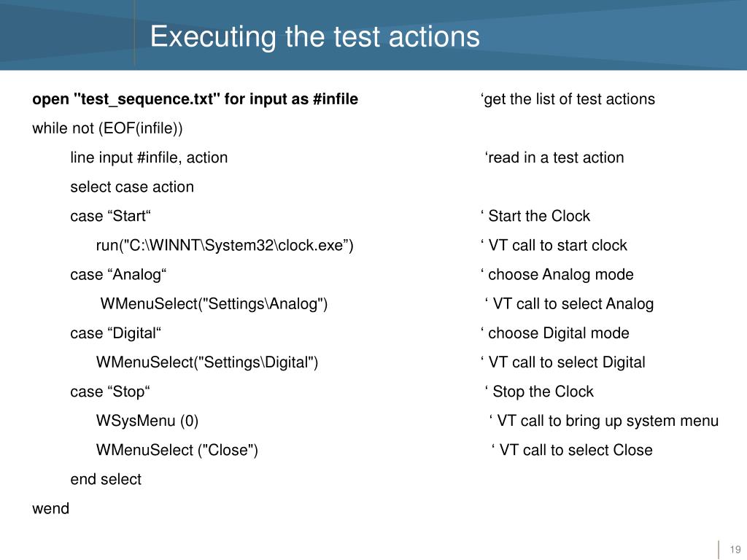
Task: Click the WMenuSelect("Settings\Analog") line
Action: pyautogui.click(x=214, y=304)
